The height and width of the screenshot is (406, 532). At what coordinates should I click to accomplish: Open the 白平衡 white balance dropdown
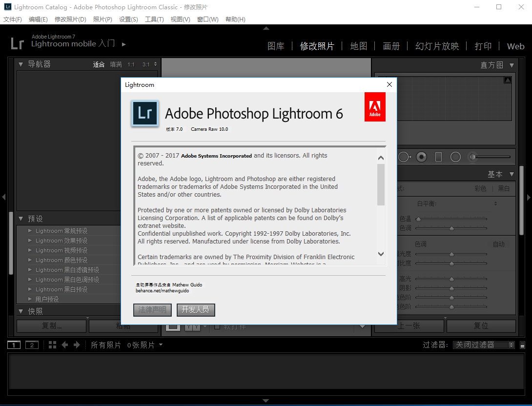pyautogui.click(x=496, y=203)
